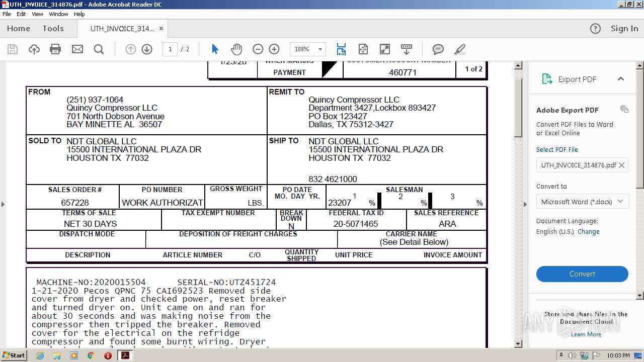Click document scrollbar up arrow
644x362 pixels.
point(518,66)
